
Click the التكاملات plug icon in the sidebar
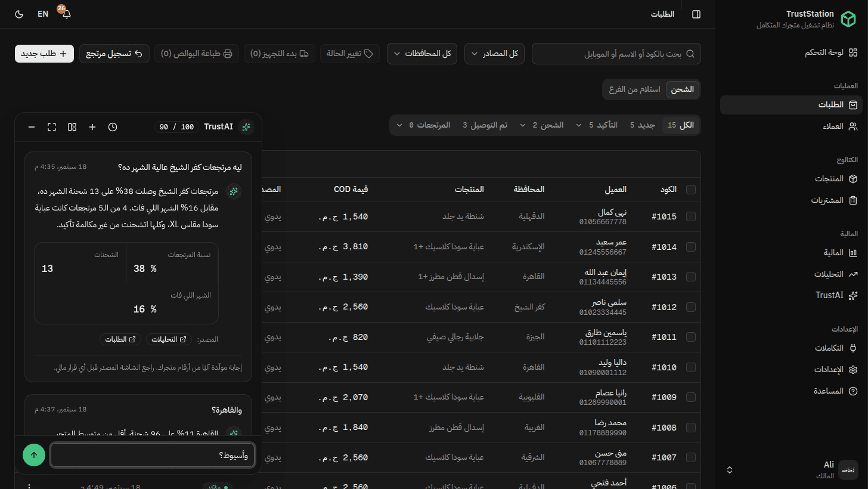(853, 348)
